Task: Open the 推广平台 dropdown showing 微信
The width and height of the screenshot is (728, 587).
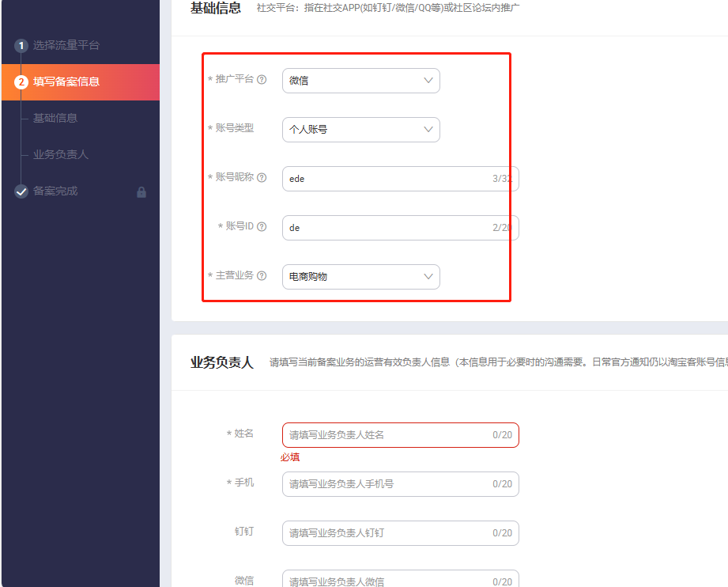Action: point(360,81)
